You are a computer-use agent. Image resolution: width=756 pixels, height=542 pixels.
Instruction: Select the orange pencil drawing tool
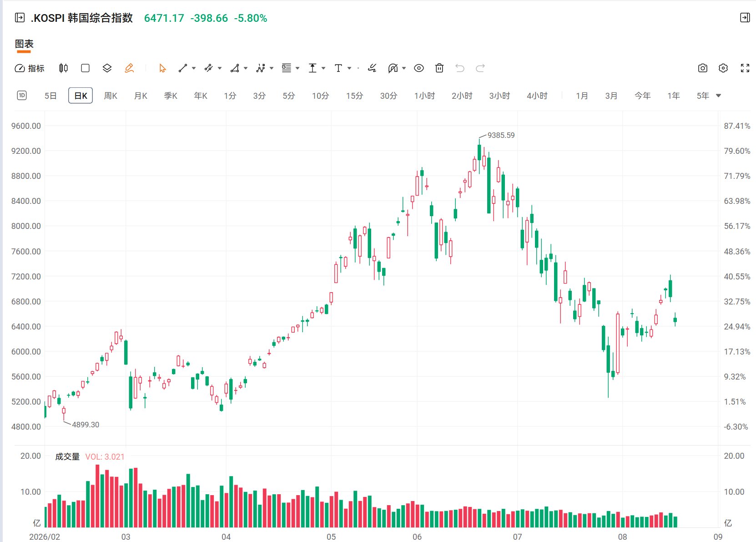click(129, 68)
